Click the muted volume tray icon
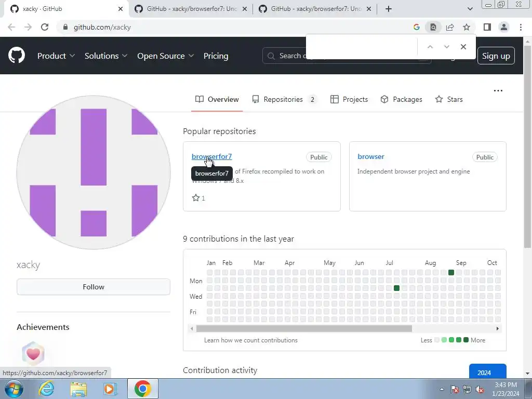The image size is (532, 399). click(480, 390)
